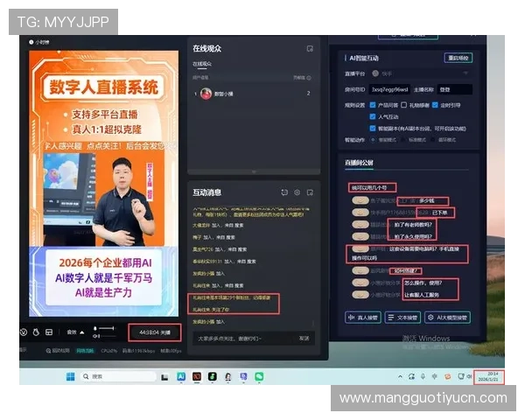Click the 主播名称 input field
Screen dimensions: 525x420
tap(455, 90)
